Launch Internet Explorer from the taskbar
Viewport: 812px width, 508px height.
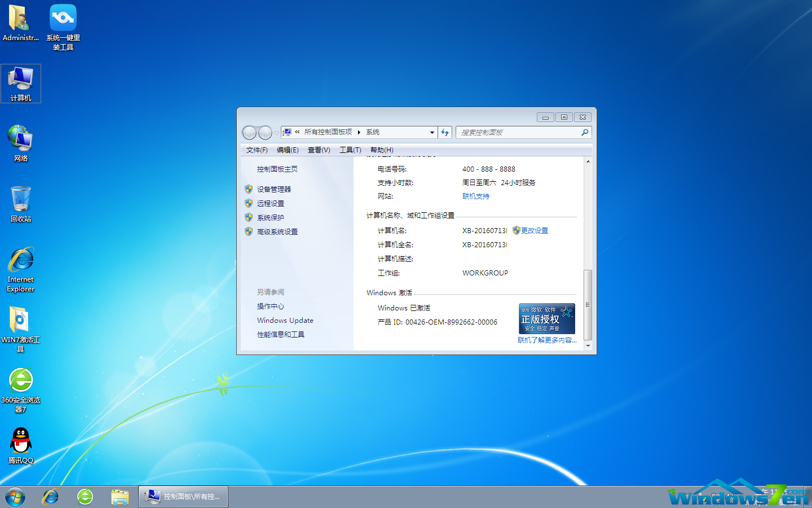point(50,497)
